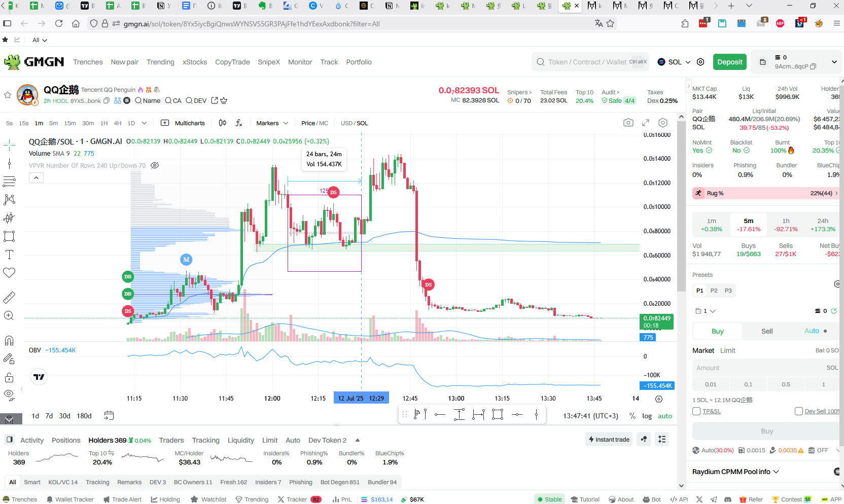Select the Text annotation tool
844x504 pixels.
(x=9, y=255)
